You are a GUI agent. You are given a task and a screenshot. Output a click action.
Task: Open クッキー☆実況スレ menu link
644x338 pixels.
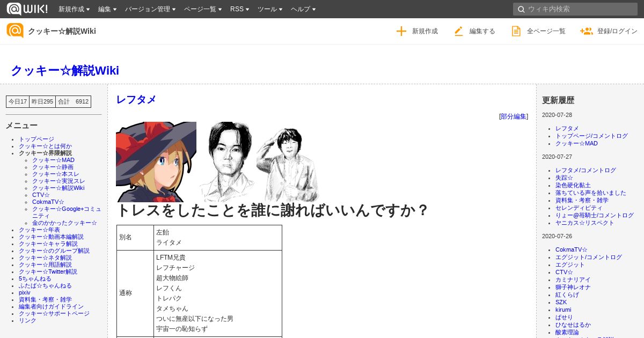[x=58, y=181]
